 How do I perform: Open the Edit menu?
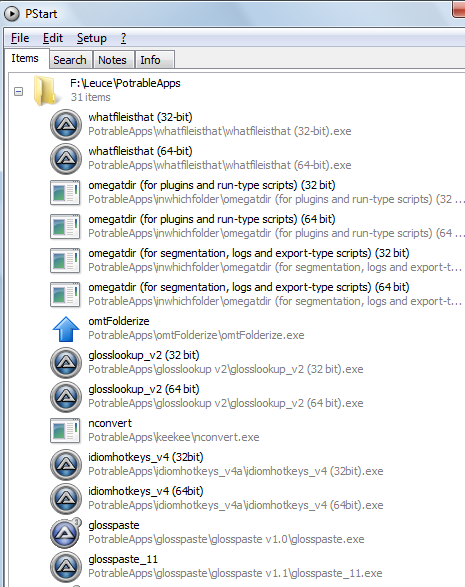[x=53, y=38]
